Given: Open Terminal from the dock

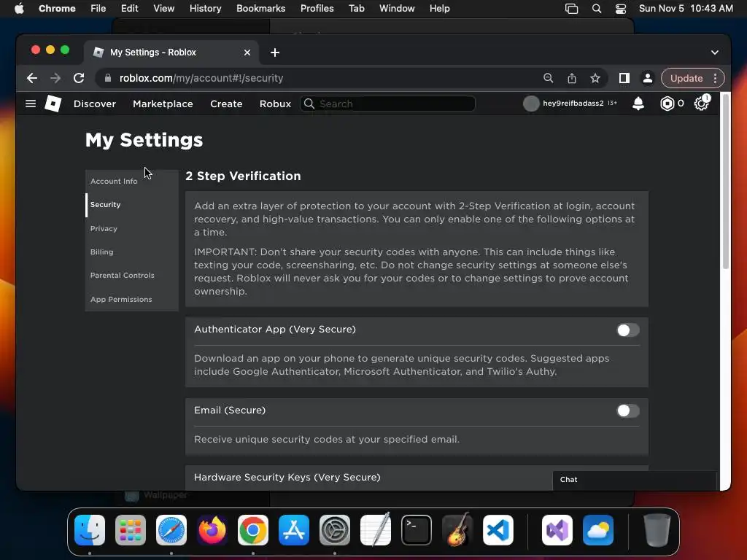Looking at the screenshot, I should (417, 530).
